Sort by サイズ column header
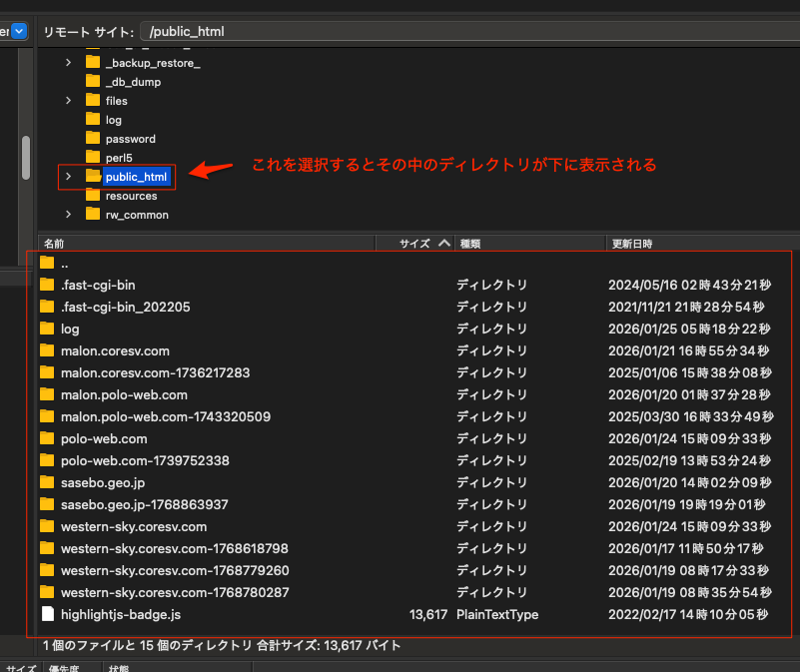 point(413,243)
